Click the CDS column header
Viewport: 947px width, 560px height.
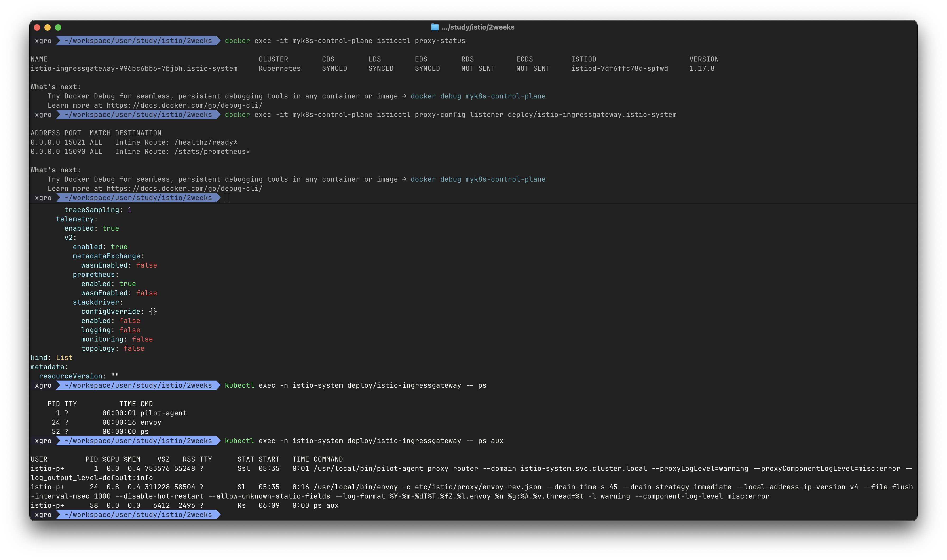pyautogui.click(x=328, y=59)
